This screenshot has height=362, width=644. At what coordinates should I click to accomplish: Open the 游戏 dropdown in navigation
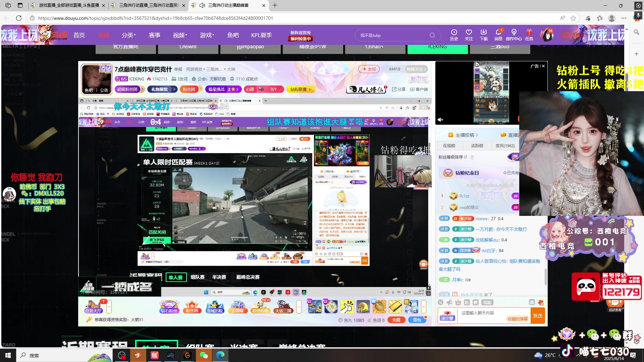(207, 35)
